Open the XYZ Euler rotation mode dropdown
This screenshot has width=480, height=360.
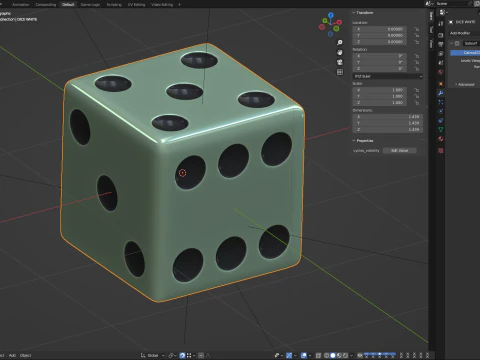[388, 76]
